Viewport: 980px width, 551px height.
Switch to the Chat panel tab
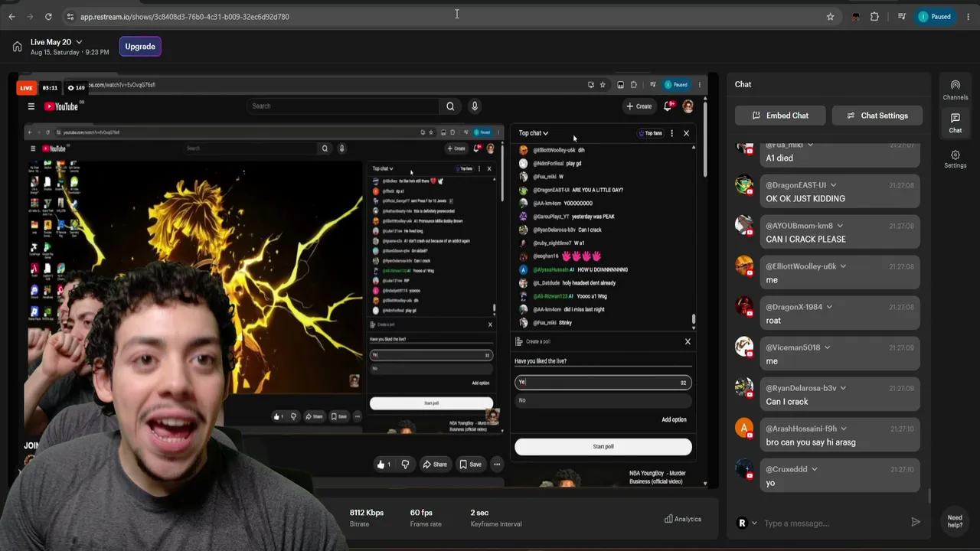[x=955, y=123]
